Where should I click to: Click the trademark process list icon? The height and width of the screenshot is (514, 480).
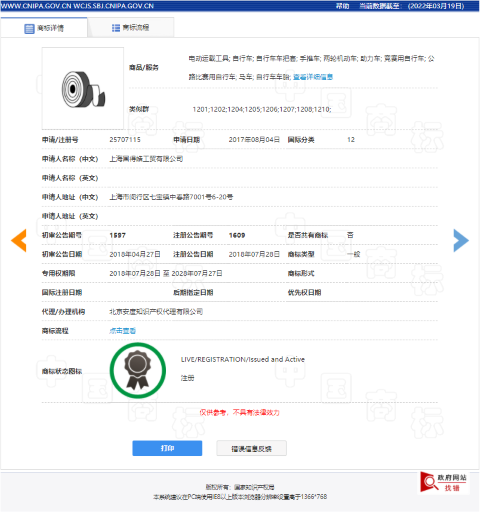point(116,28)
